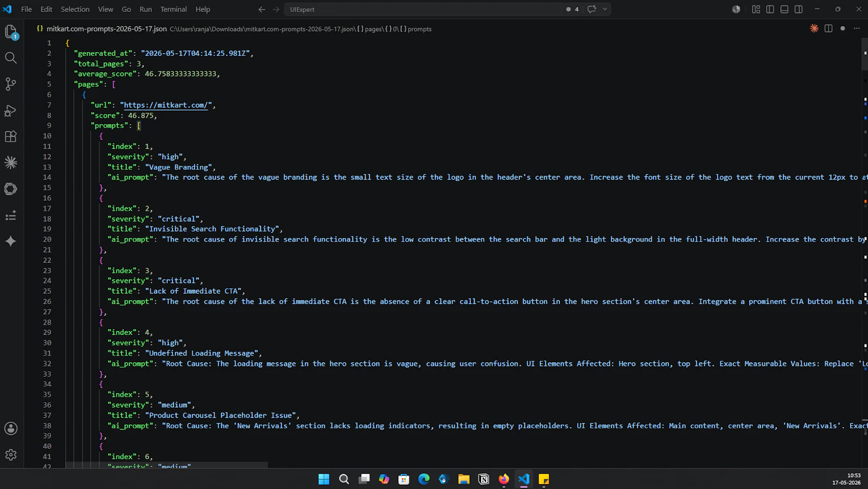Open the Search view in activity bar

[11, 57]
